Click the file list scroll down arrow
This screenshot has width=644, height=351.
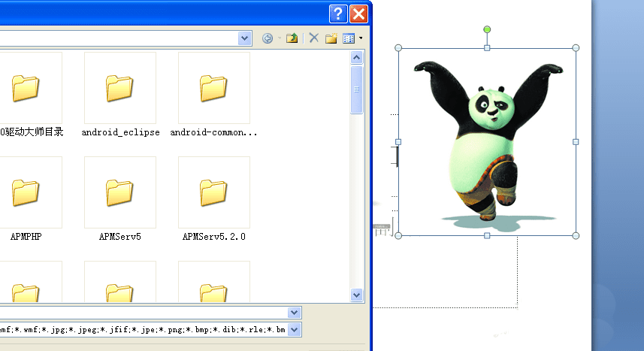pyautogui.click(x=356, y=295)
